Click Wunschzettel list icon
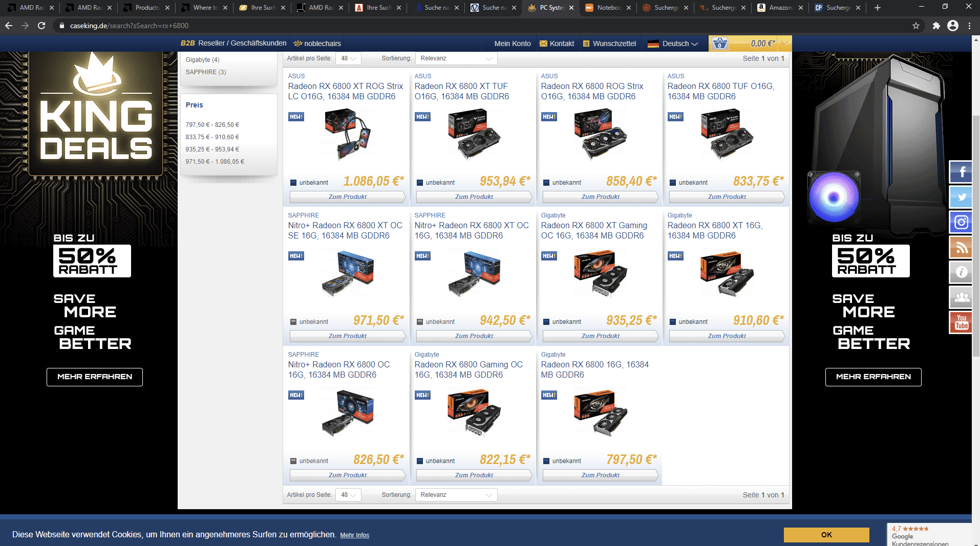This screenshot has height=546, width=980. coord(586,43)
